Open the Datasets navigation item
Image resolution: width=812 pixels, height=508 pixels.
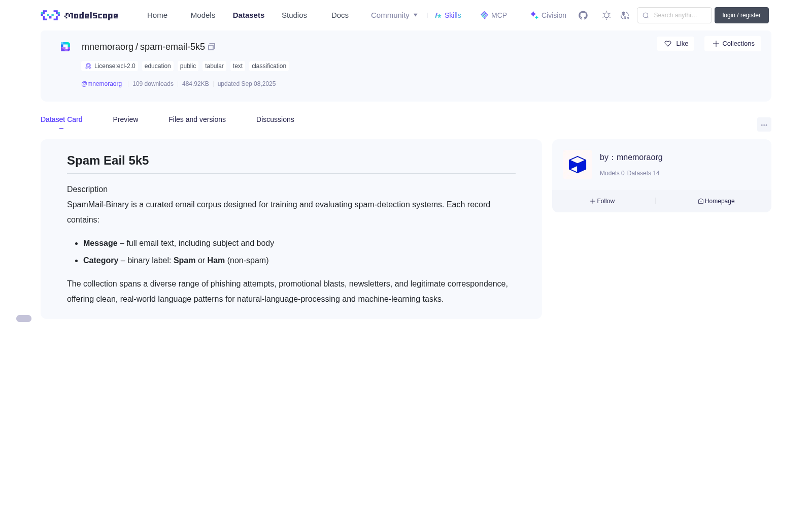click(x=249, y=15)
